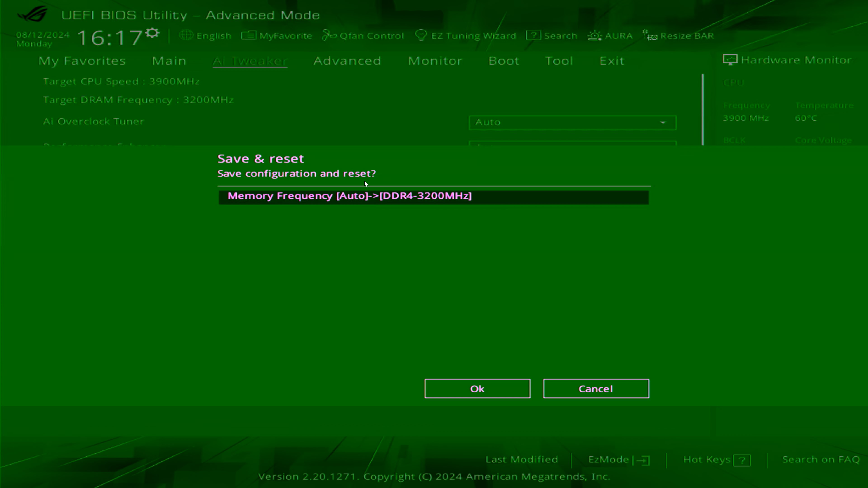Select the Ai Tweaker tab
This screenshot has height=488, width=868.
tap(250, 61)
